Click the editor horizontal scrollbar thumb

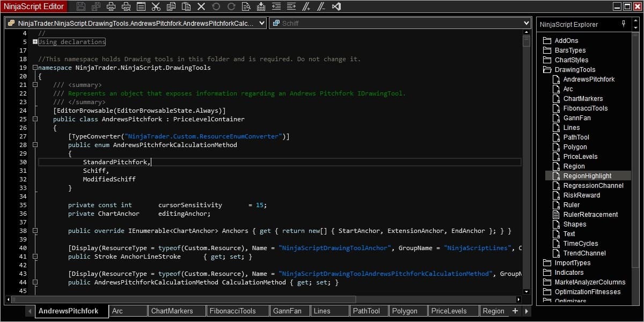[x=183, y=299]
